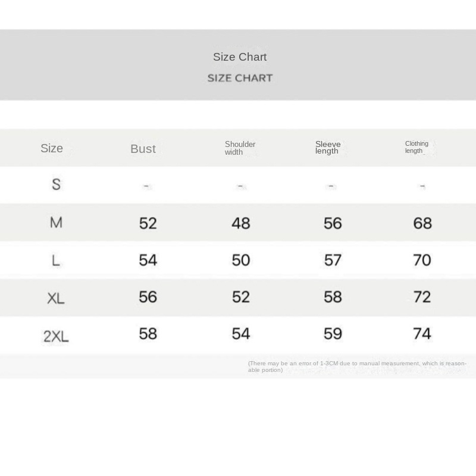Select the 'Size' column header
The width and height of the screenshot is (476, 476).
52,149
